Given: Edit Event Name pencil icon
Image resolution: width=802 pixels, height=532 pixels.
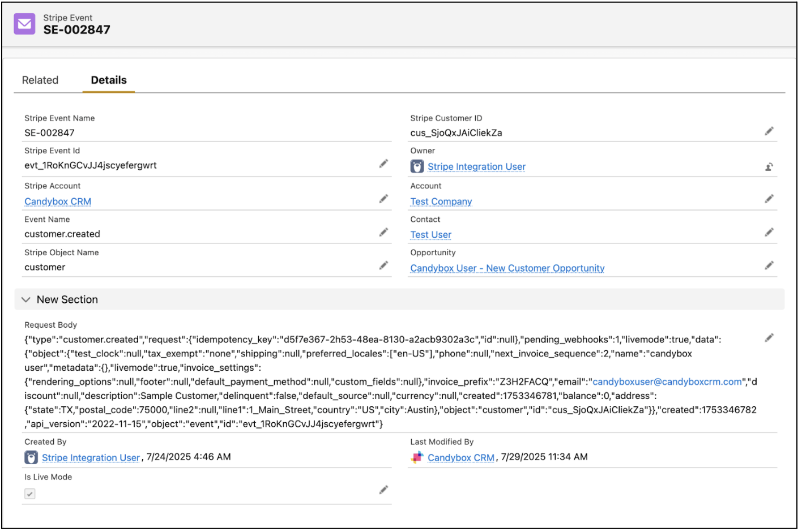Looking at the screenshot, I should 383,232.
